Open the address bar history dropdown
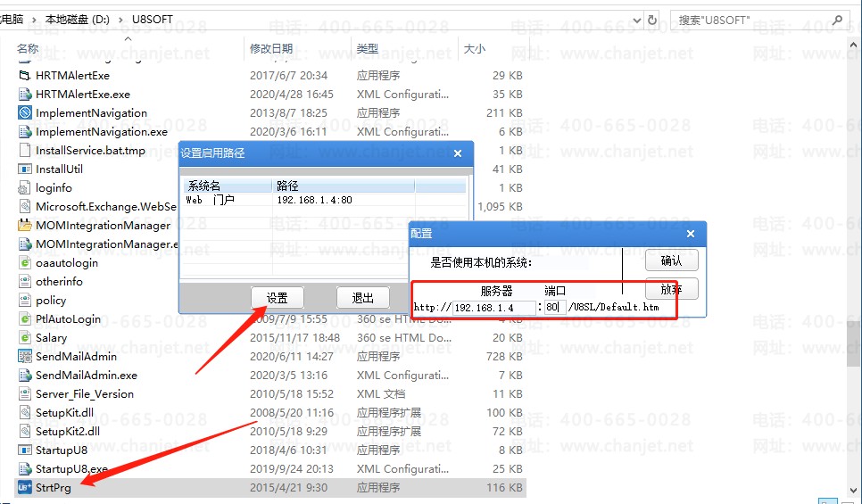 (637, 21)
